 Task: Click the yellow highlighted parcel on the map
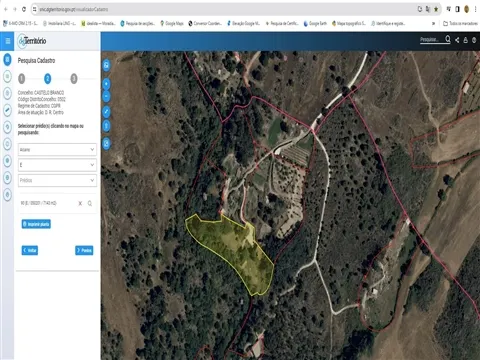click(x=233, y=250)
